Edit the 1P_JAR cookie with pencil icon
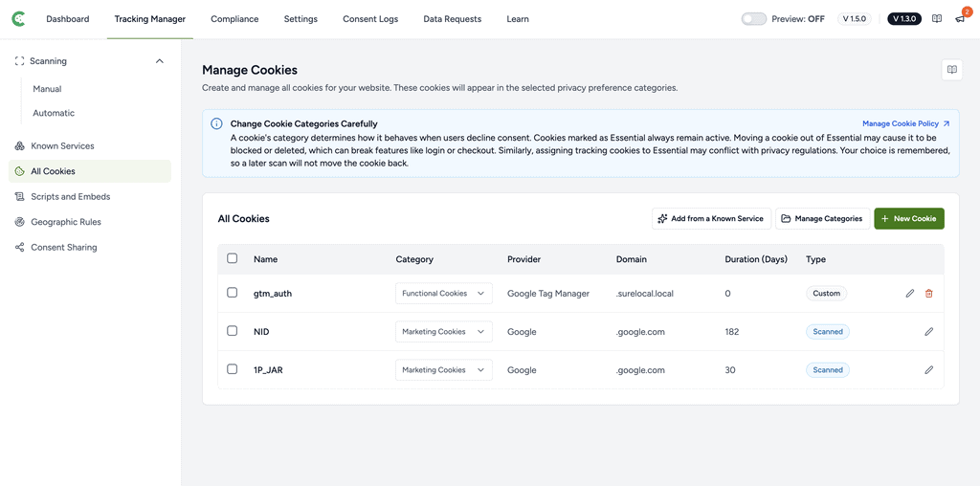 [x=928, y=370]
